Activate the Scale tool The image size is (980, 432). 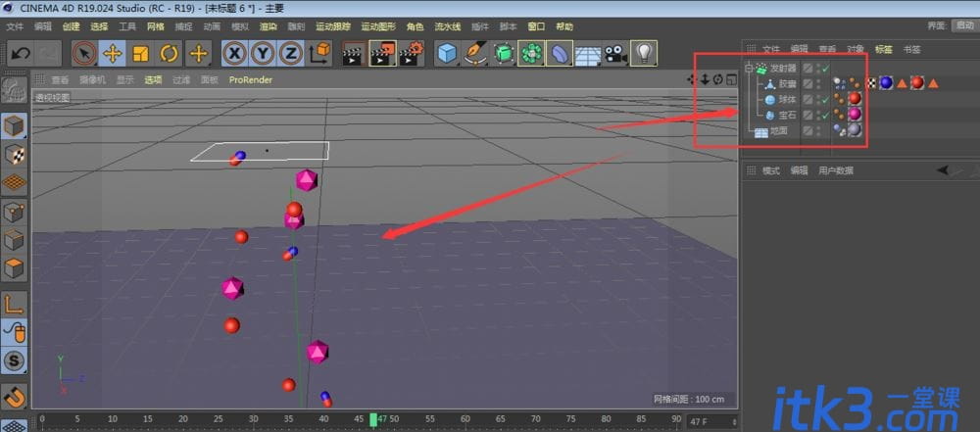[141, 54]
